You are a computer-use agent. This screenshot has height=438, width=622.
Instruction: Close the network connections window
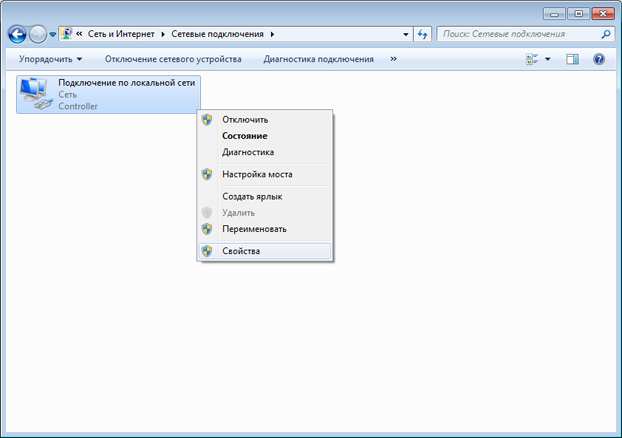tap(603, 13)
